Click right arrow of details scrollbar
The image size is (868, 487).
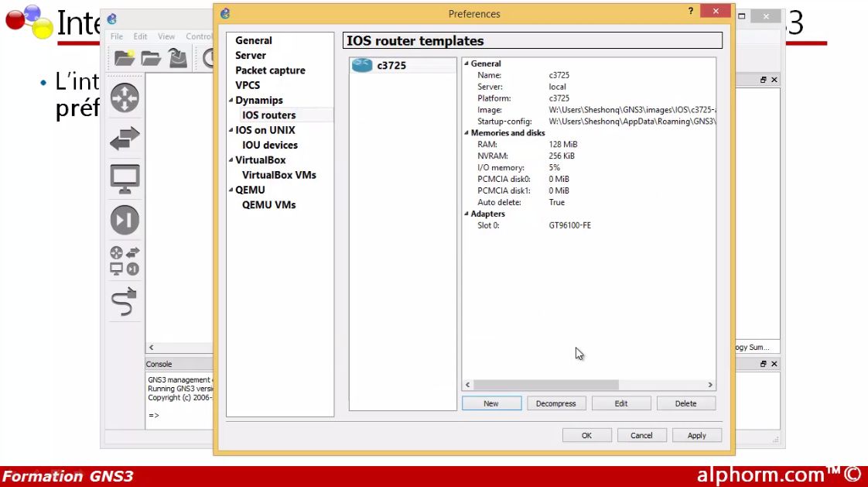[710, 385]
